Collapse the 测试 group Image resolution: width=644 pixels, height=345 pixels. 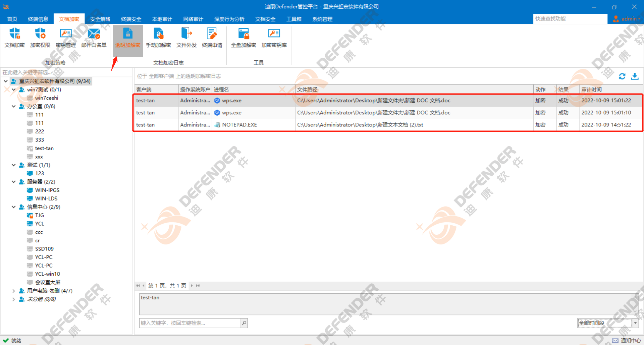(14, 165)
